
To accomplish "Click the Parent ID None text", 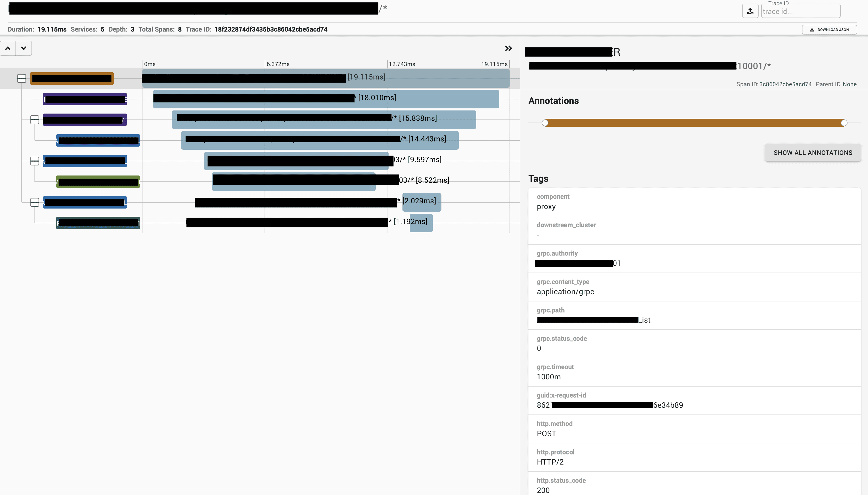I will [836, 84].
